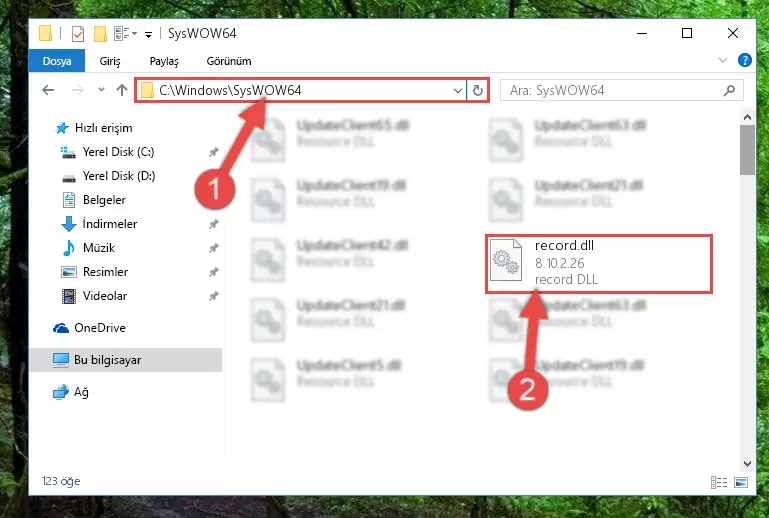Screen dimensions: 769x518
Task: Select the record.dll file name
Action: 564,245
